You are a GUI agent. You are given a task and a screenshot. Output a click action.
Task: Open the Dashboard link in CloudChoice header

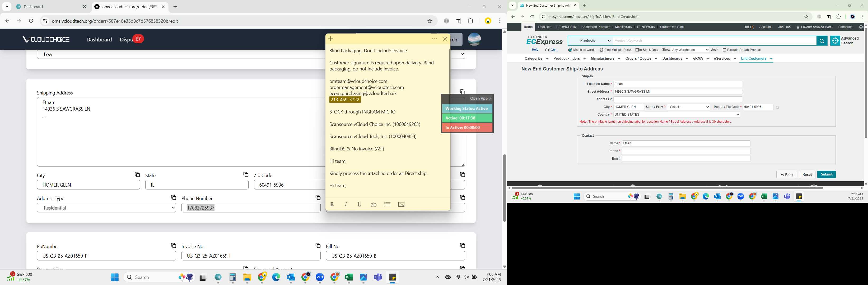99,40
